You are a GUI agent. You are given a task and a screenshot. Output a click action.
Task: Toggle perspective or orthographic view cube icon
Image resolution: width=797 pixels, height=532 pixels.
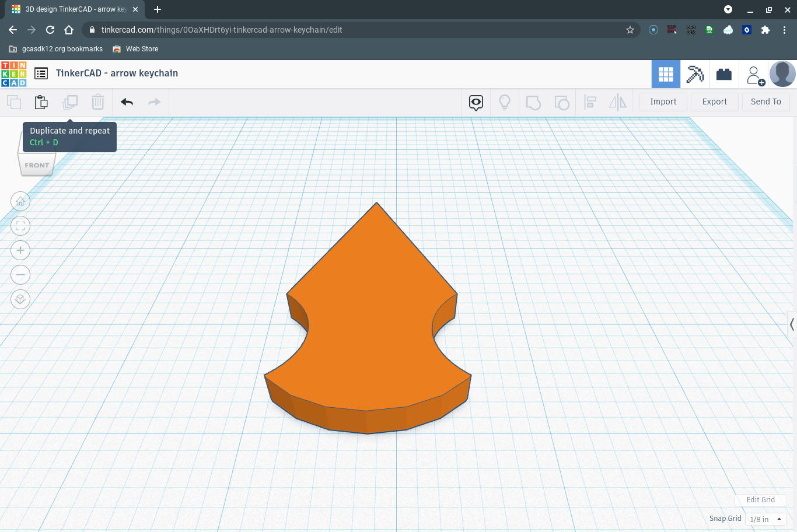[x=20, y=299]
